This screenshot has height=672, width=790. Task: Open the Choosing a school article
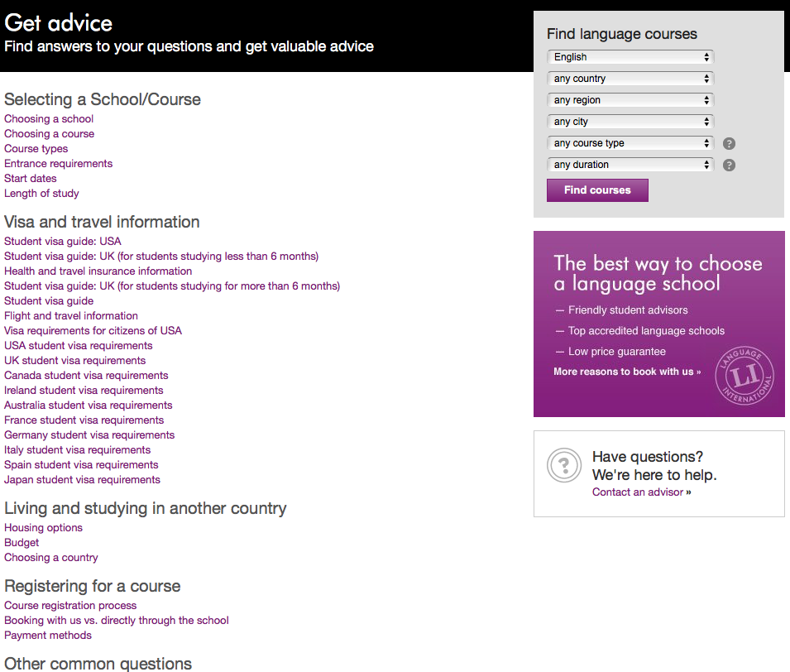[x=48, y=118]
